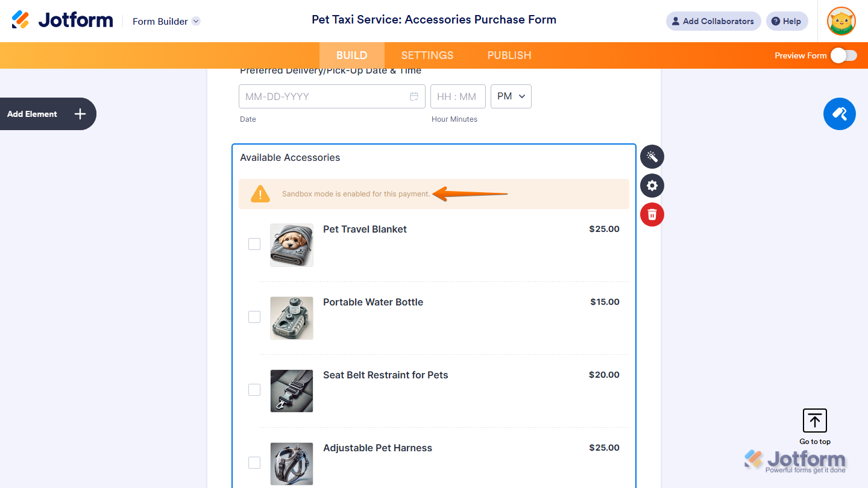Open the PUBLISH tab
The image size is (868, 488).
pos(509,55)
